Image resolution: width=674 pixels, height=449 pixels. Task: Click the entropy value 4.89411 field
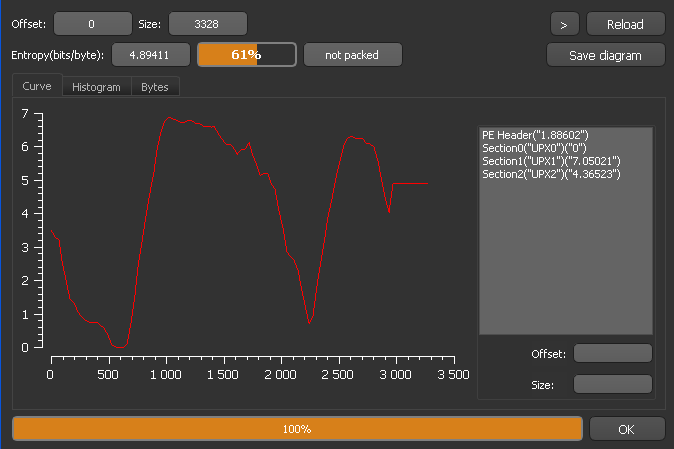150,55
